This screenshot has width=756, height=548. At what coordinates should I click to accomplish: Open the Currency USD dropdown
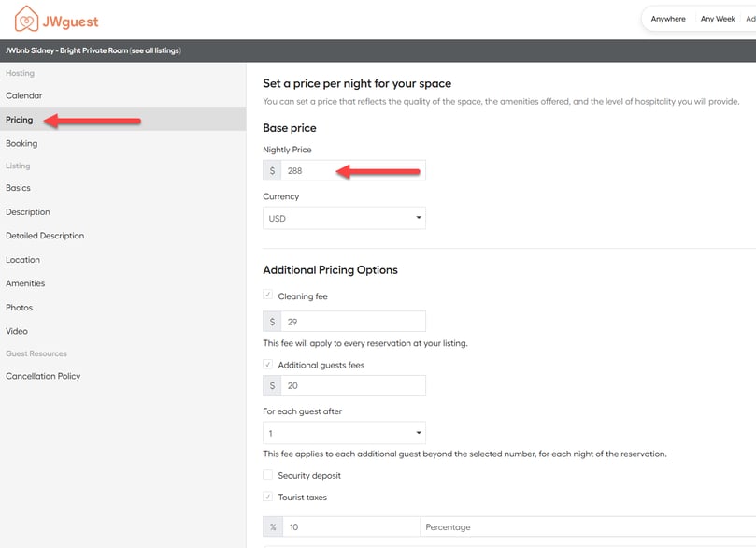[344, 218]
